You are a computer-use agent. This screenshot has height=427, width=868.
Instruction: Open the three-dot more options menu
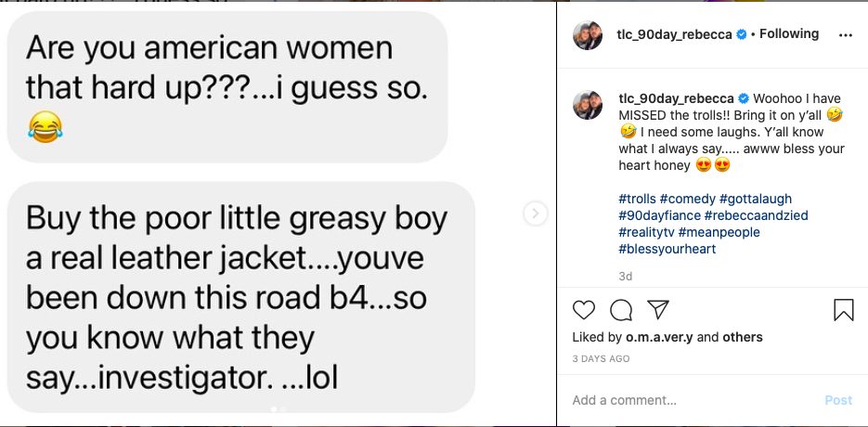pyautogui.click(x=845, y=35)
